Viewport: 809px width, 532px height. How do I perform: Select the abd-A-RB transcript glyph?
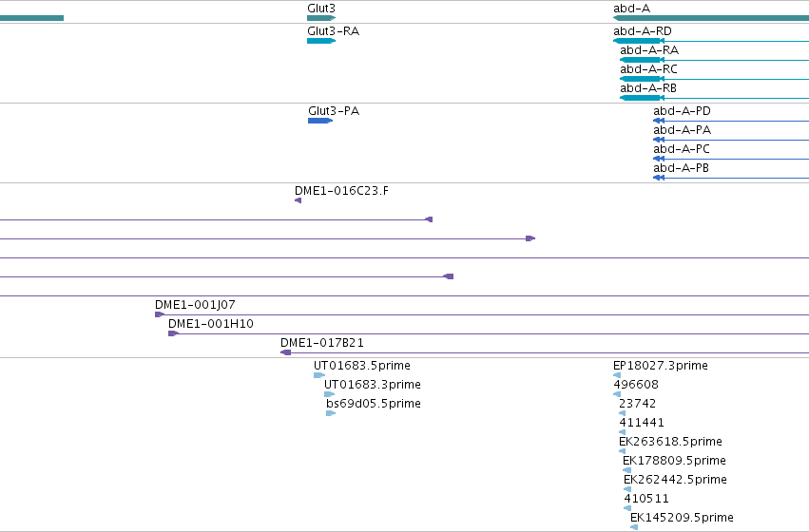[714, 98]
